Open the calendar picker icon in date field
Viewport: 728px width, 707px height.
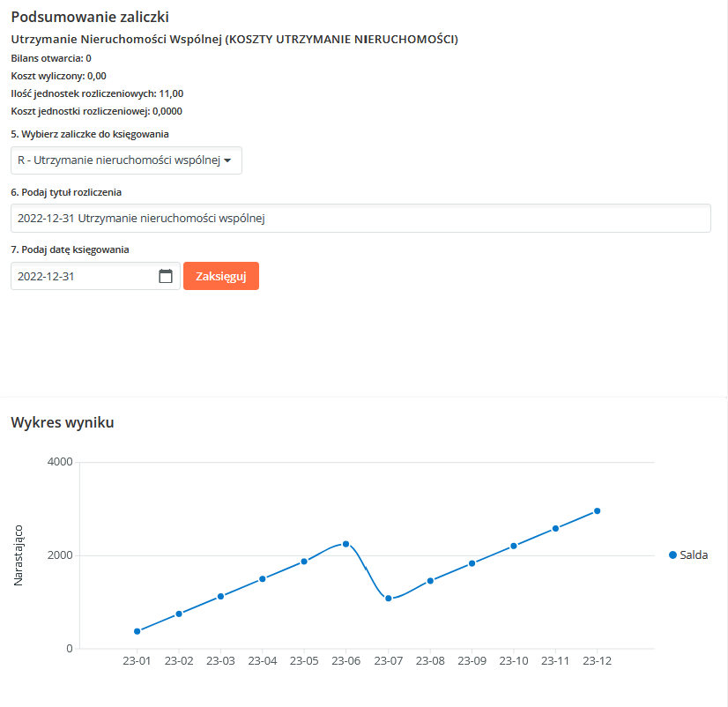click(x=166, y=276)
